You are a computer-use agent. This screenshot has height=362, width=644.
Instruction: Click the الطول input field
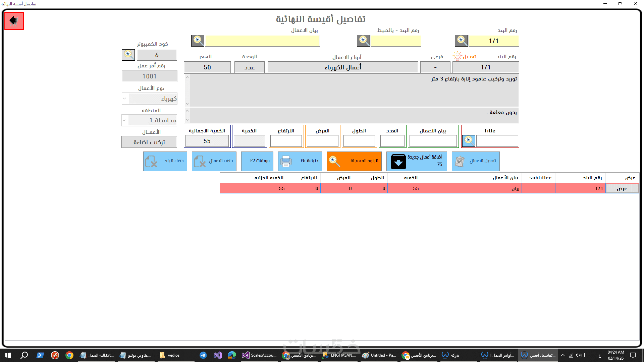pos(359,141)
